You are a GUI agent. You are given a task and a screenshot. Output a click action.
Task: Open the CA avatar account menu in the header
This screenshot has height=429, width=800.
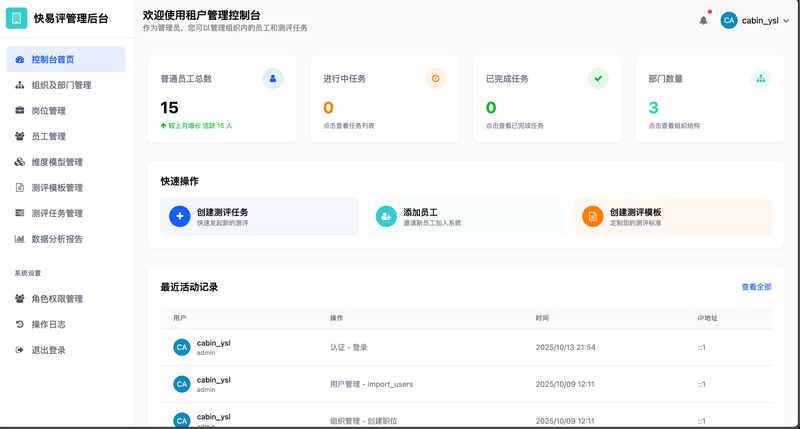click(729, 20)
